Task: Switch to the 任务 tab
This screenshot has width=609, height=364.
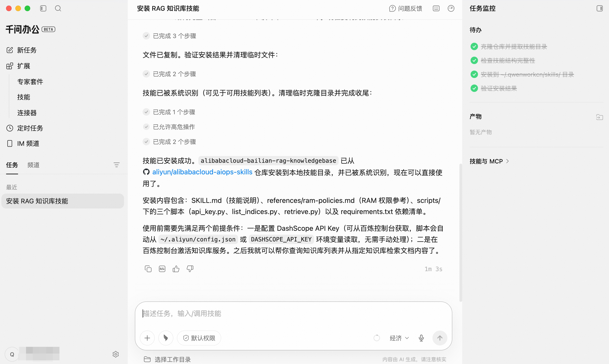Action: tap(12, 165)
